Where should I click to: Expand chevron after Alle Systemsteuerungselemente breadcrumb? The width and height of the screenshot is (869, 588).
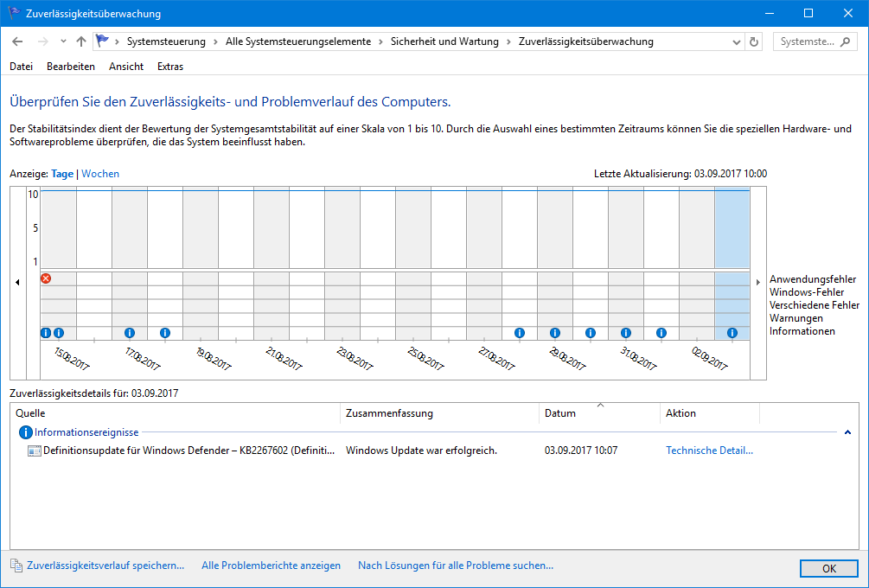point(380,42)
